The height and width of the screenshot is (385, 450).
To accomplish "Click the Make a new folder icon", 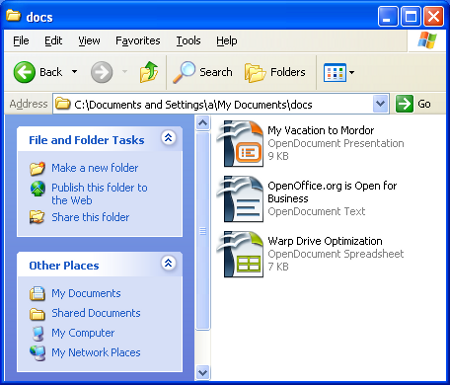I will click(x=37, y=168).
